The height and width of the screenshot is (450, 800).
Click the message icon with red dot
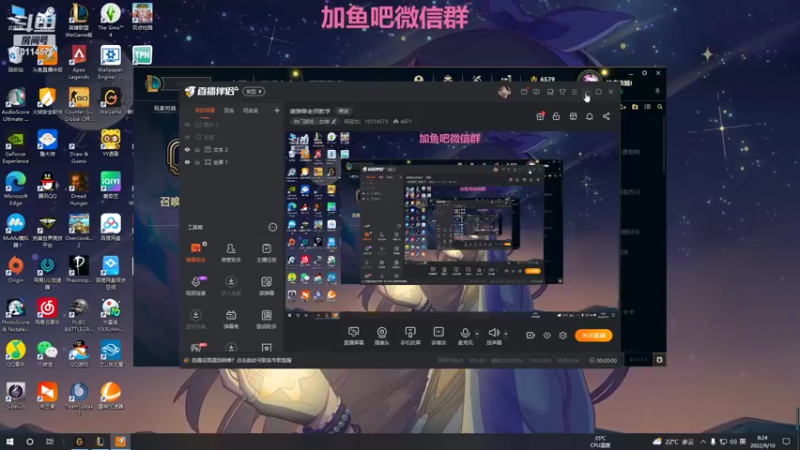click(524, 91)
